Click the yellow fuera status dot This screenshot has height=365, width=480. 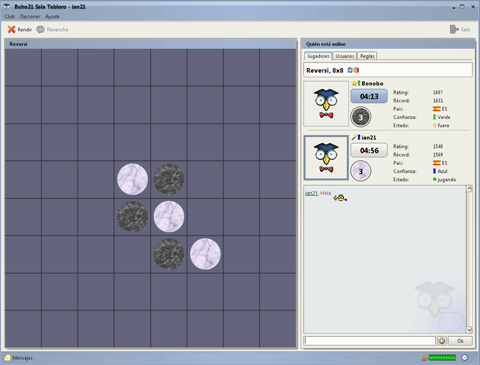click(x=435, y=125)
